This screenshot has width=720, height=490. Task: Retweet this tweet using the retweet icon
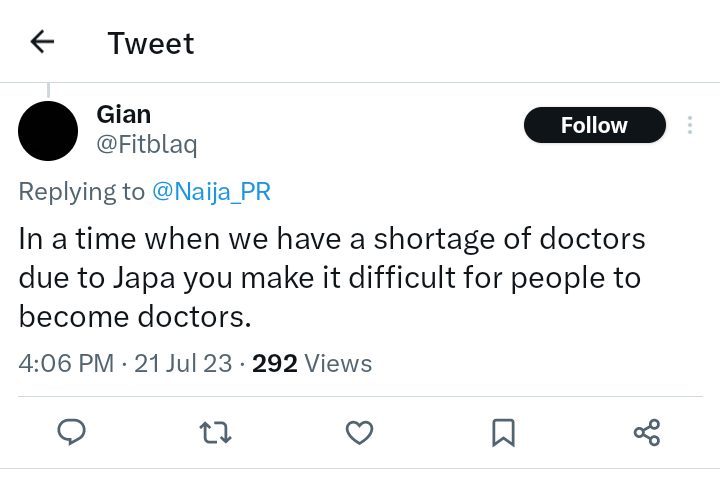[x=214, y=432]
